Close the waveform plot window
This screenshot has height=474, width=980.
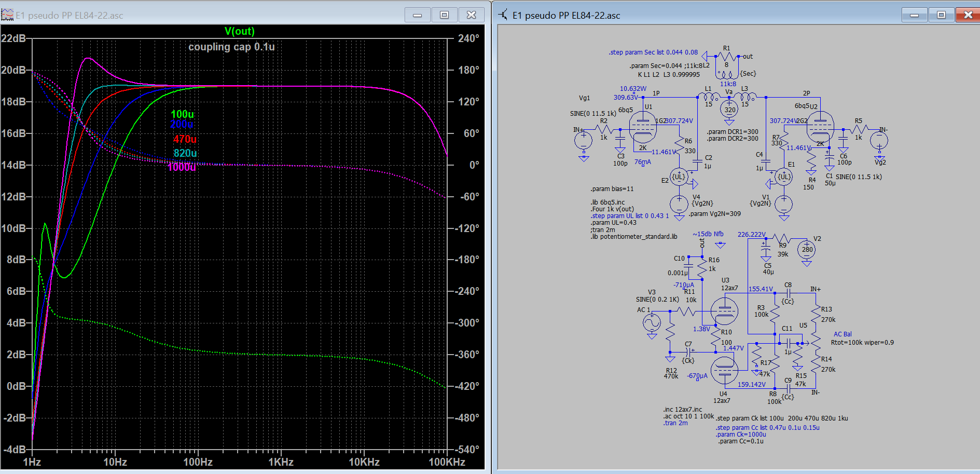(x=472, y=15)
